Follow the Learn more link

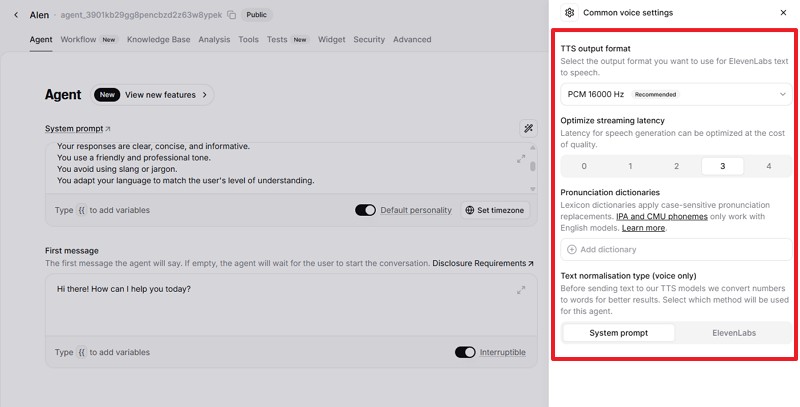coord(643,228)
